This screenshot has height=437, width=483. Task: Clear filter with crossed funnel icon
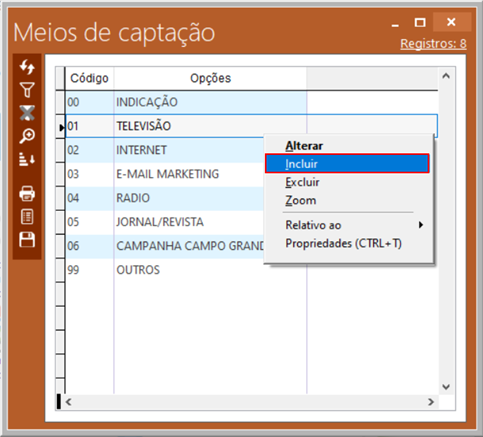pos(27,113)
